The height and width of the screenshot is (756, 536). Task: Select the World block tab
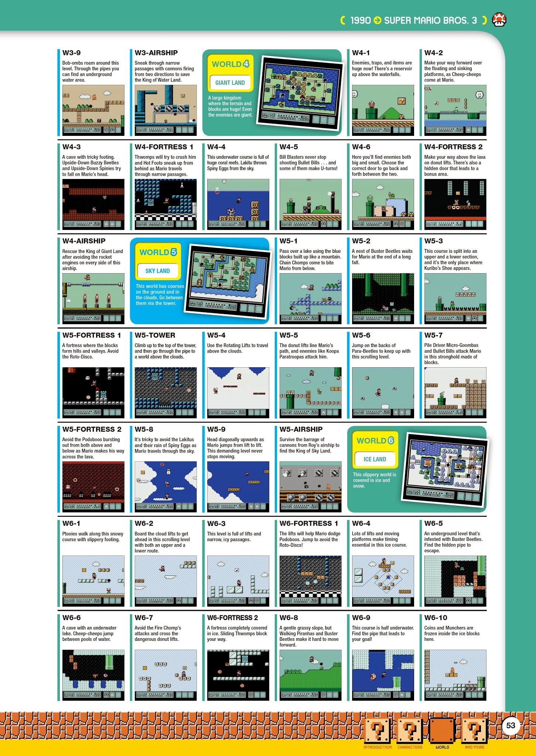[x=442, y=730]
